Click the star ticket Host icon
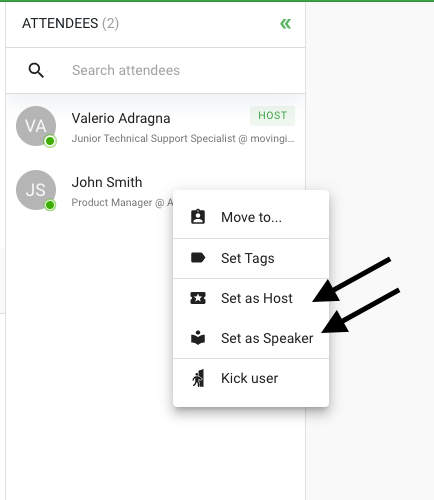The image size is (434, 500). tap(198, 298)
